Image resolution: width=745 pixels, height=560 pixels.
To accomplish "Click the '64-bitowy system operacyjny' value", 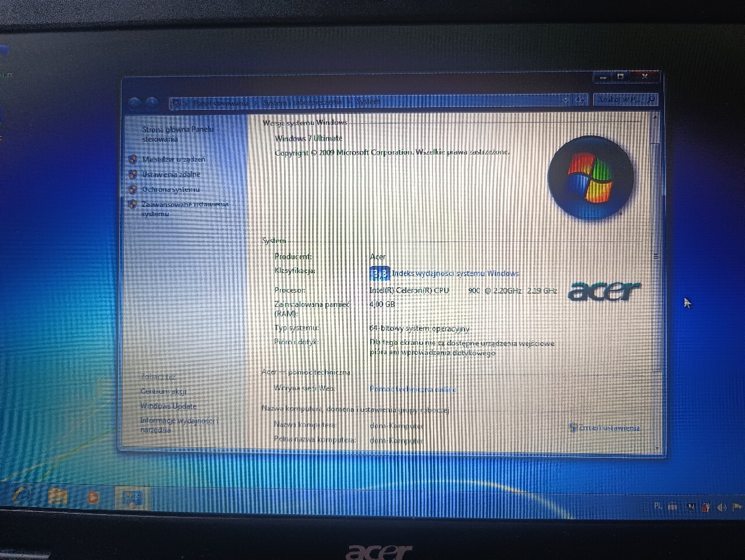I will 419,329.
